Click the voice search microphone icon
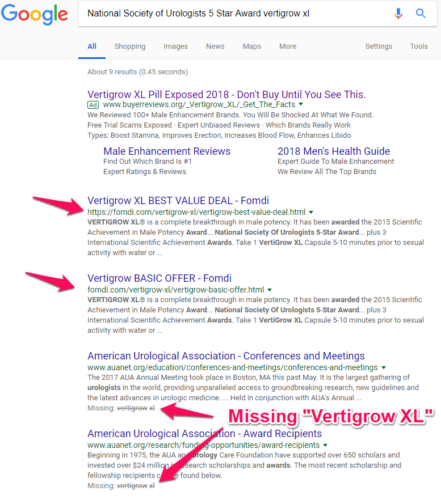This screenshot has height=504, width=441. [398, 14]
